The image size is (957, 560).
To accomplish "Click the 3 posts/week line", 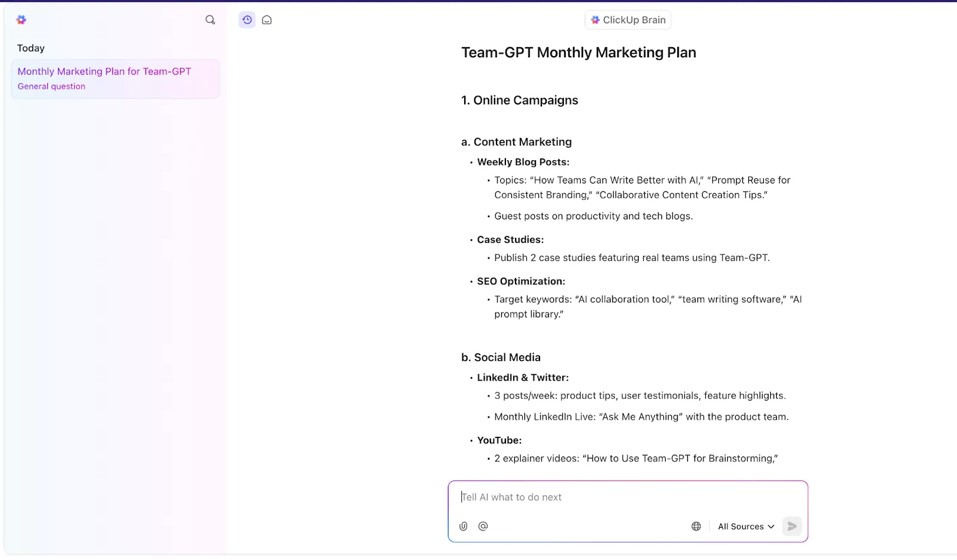I will [640, 396].
